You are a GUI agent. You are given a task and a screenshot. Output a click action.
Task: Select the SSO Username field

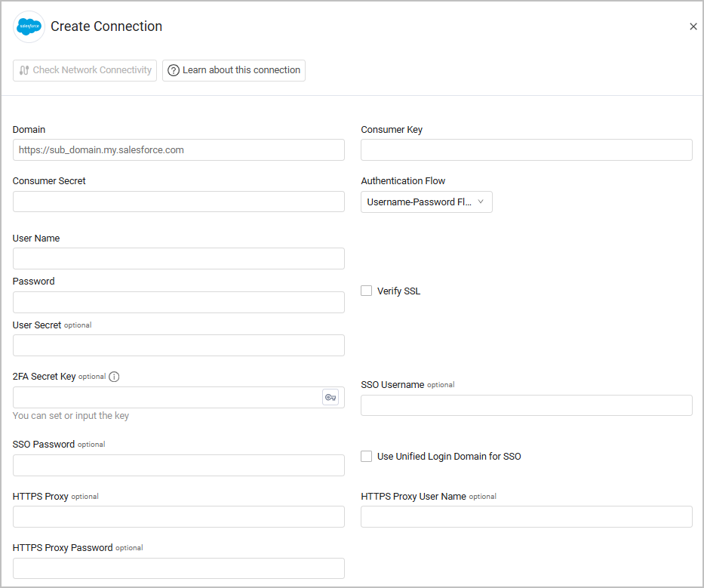(x=527, y=405)
